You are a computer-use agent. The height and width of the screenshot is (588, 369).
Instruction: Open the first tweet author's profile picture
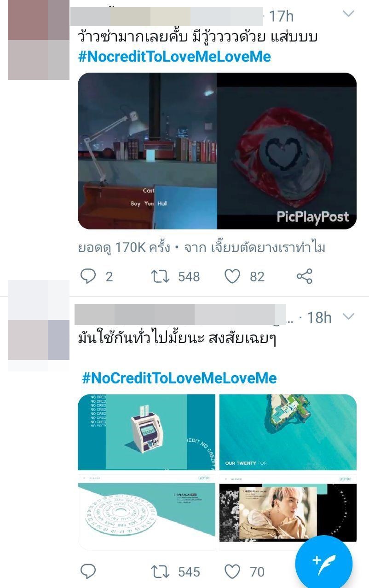(39, 40)
